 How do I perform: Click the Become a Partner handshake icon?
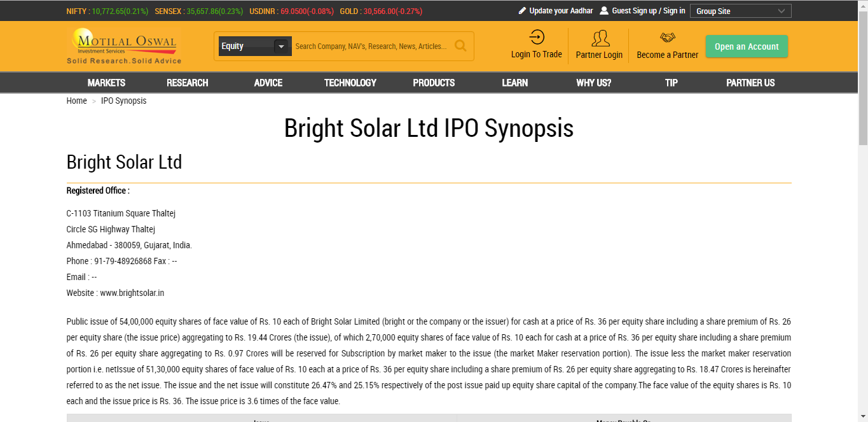[x=668, y=38]
